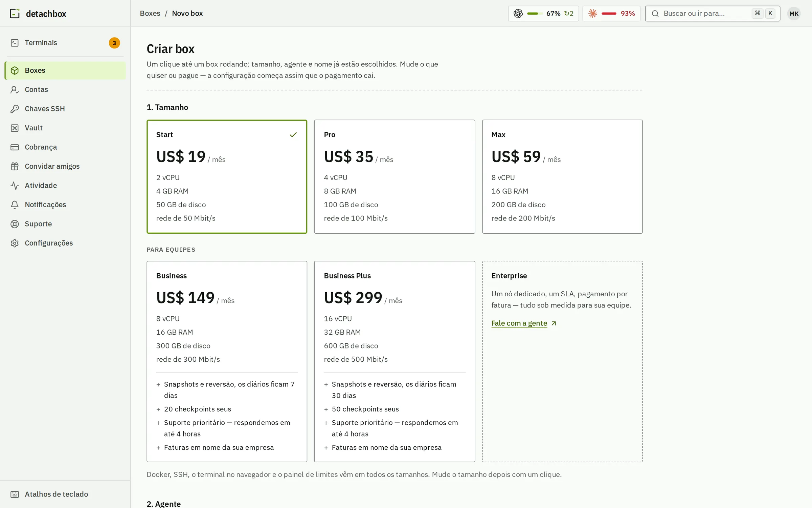Click the detachbox logo icon
Viewport: 812px width, 508px height.
click(x=15, y=14)
